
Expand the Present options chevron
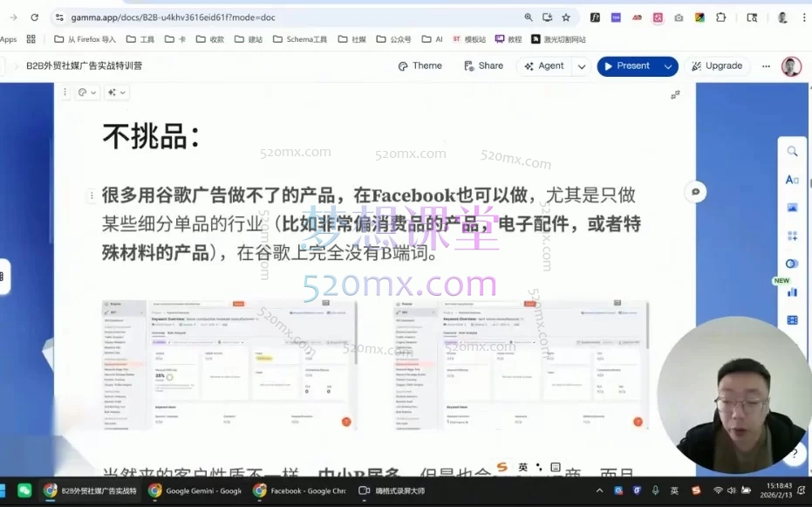(x=668, y=66)
